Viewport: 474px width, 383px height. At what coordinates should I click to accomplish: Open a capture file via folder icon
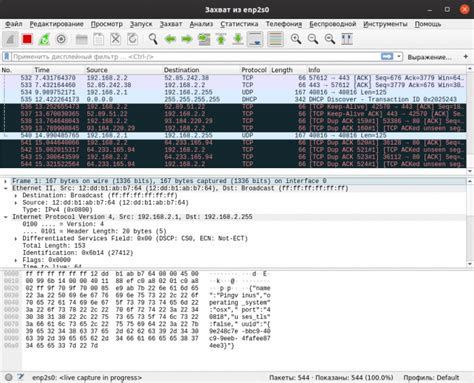point(82,39)
